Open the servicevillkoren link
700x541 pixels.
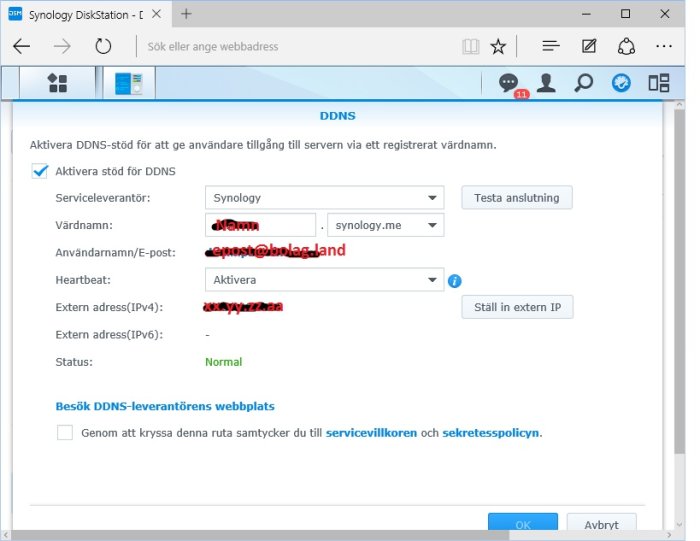371,433
